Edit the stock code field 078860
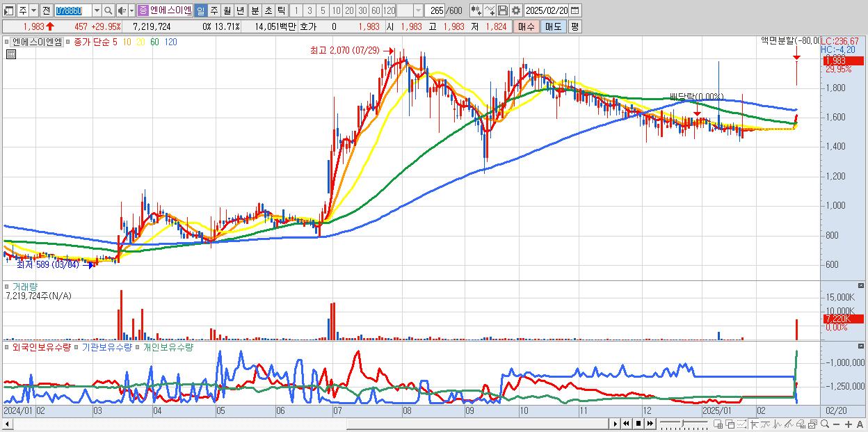Image resolution: width=868 pixels, height=432 pixels. 72,10
